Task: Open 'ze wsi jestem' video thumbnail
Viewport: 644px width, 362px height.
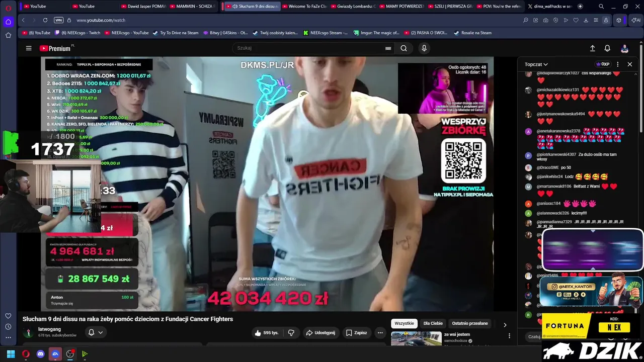Action: pyautogui.click(x=416, y=339)
